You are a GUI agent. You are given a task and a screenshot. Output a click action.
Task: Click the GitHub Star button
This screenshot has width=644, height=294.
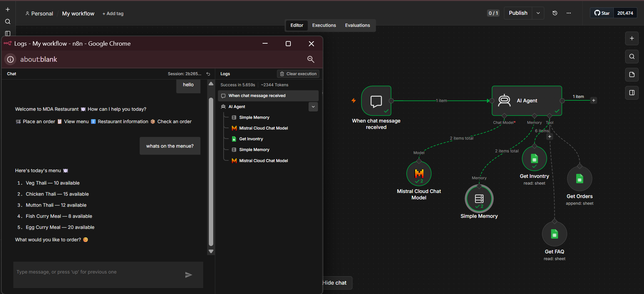(602, 13)
